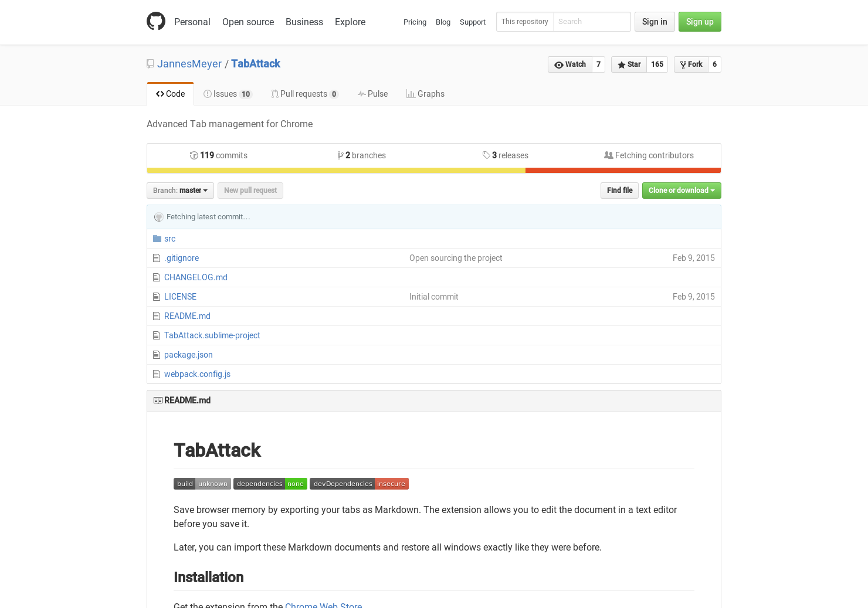868x608 pixels.
Task: Open the 'This repository' search scope selector
Action: [x=524, y=22]
